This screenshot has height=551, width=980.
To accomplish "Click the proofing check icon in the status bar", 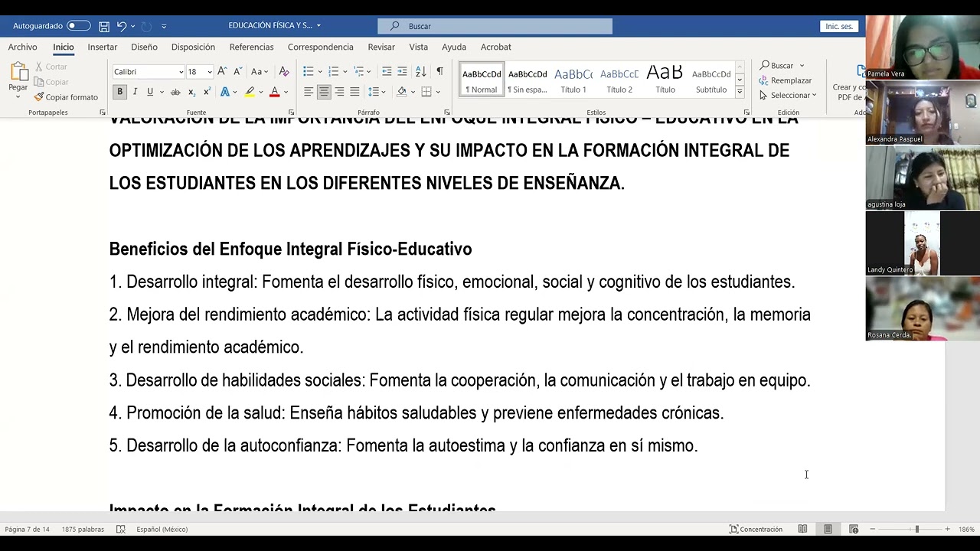I will tap(120, 529).
